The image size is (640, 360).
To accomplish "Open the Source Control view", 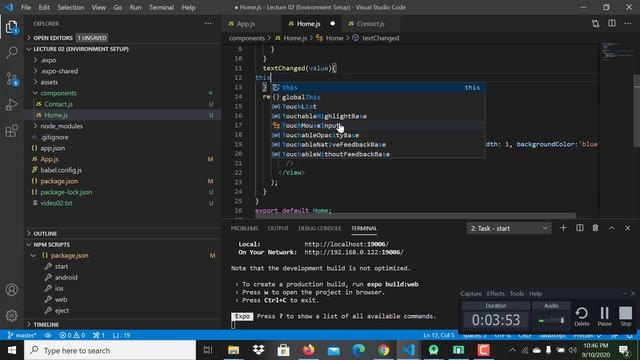I will tap(12, 79).
